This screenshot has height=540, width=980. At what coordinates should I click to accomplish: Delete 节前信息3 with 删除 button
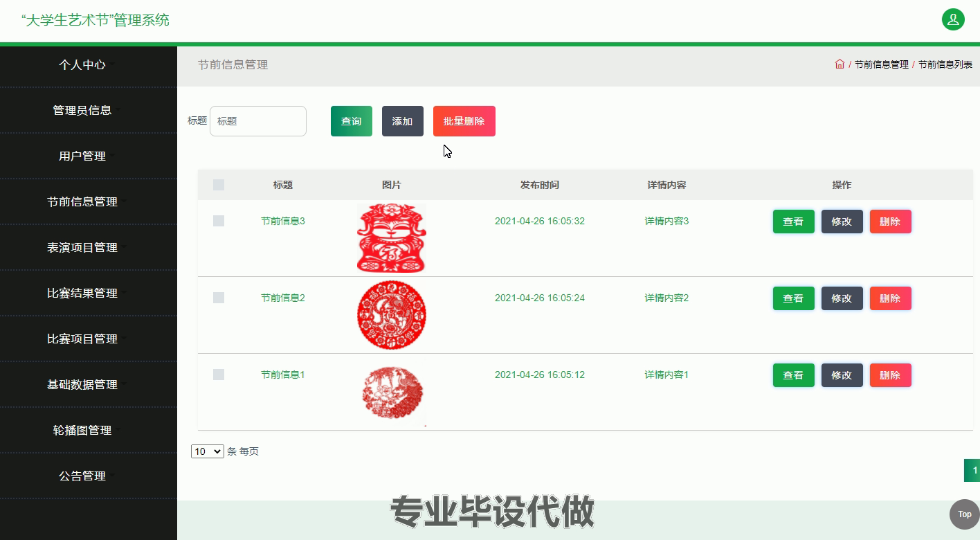pyautogui.click(x=891, y=222)
